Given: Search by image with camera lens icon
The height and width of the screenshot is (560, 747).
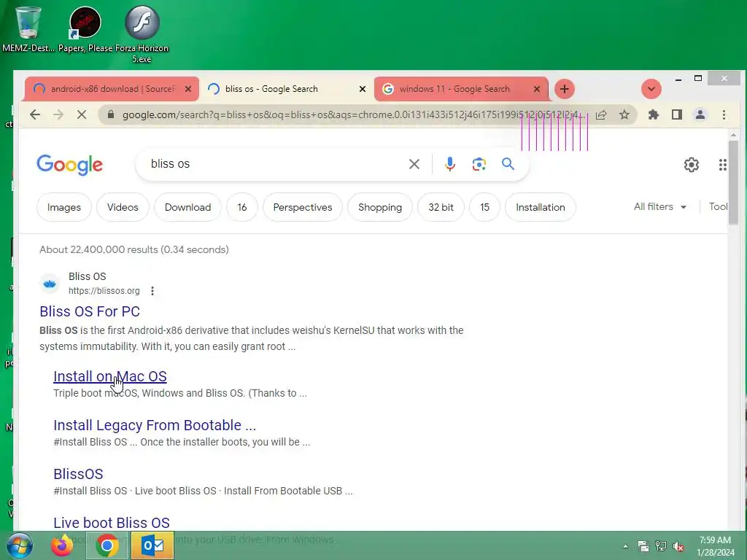Looking at the screenshot, I should coord(479,164).
